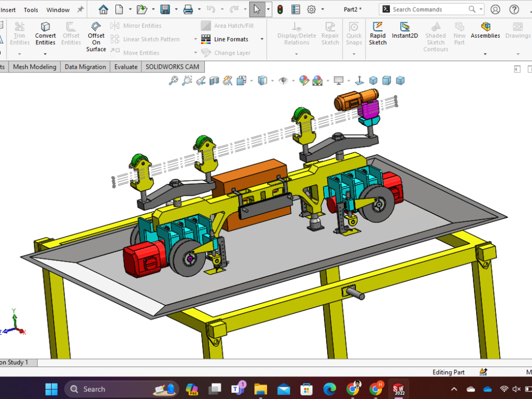Click the Rebuild traffic light icon

280,10
